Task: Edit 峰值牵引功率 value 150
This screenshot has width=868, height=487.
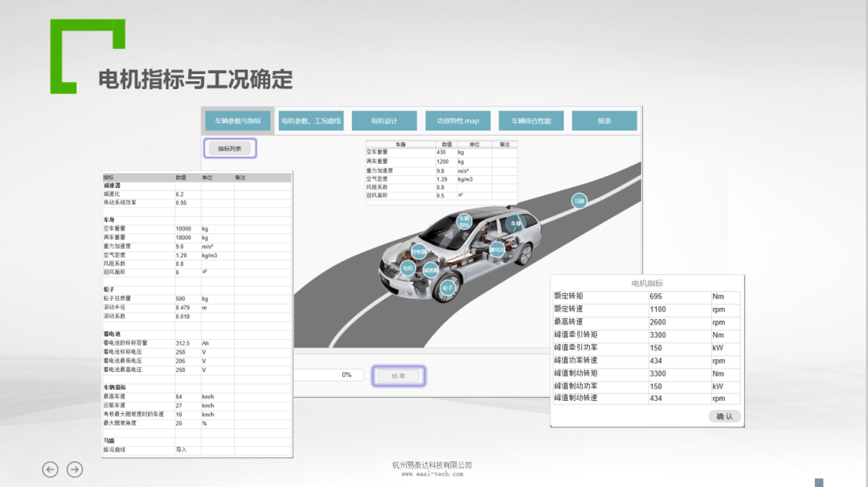Action: (679, 348)
